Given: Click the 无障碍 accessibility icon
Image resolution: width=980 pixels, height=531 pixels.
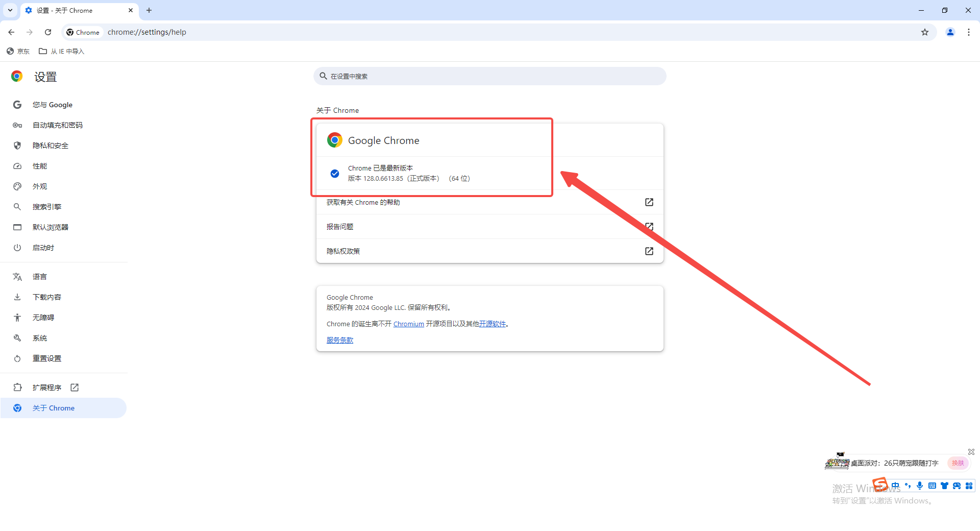Looking at the screenshot, I should click(17, 318).
